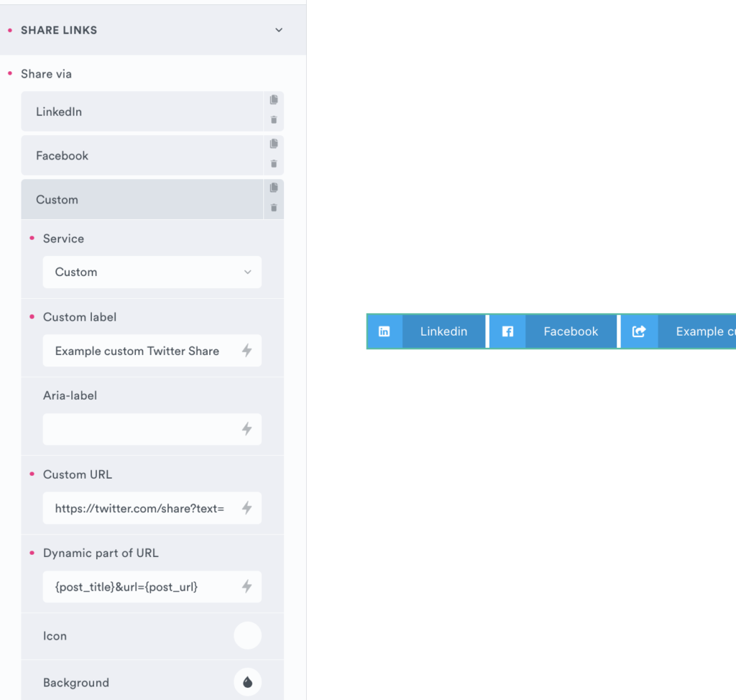Click the Linkedin share button in preview
Screen dimensions: 736x700
427,331
